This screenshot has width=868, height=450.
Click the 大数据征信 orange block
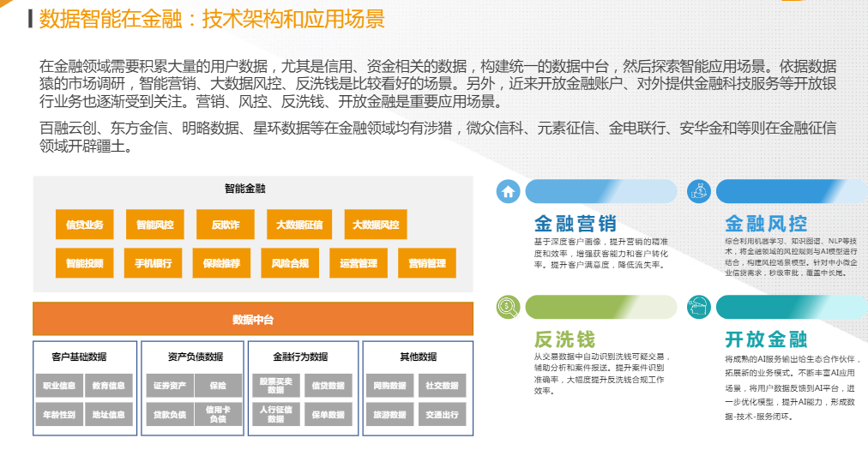(299, 225)
